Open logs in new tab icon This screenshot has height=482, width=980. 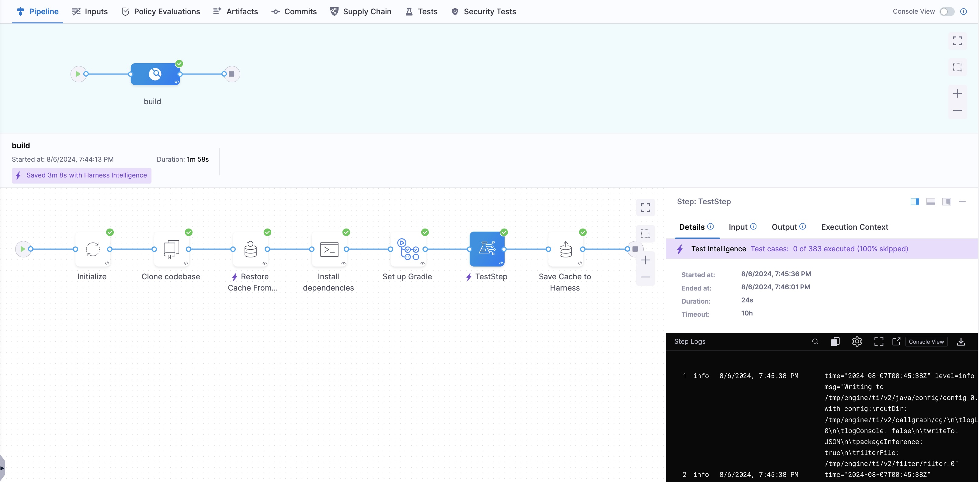point(896,341)
